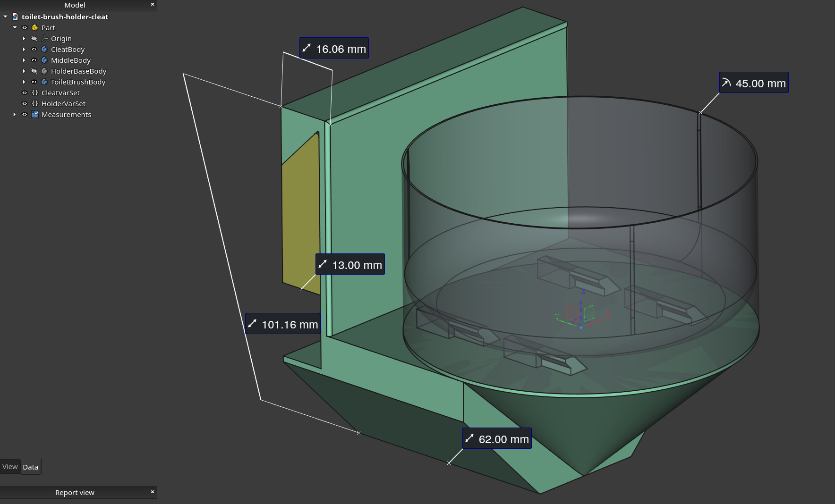The width and height of the screenshot is (835, 504).
Task: Click the yellow Part container icon
Action: pyautogui.click(x=34, y=27)
